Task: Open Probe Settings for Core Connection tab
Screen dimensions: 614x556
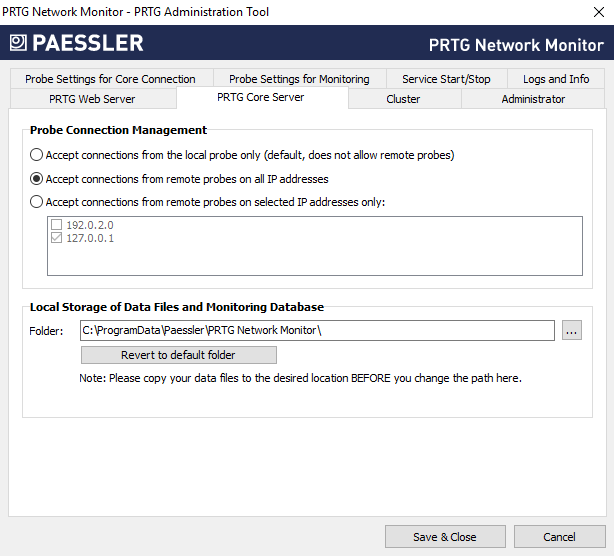Action: click(x=110, y=79)
